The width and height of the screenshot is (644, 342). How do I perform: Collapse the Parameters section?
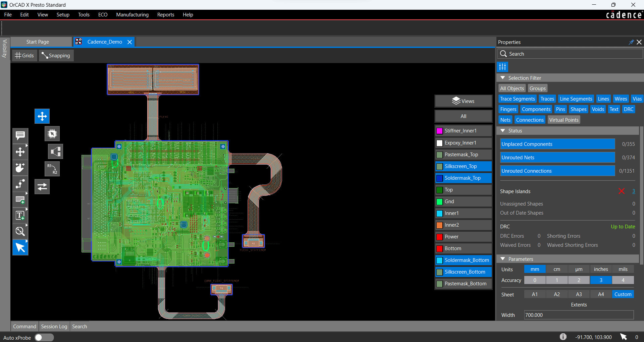pyautogui.click(x=502, y=259)
